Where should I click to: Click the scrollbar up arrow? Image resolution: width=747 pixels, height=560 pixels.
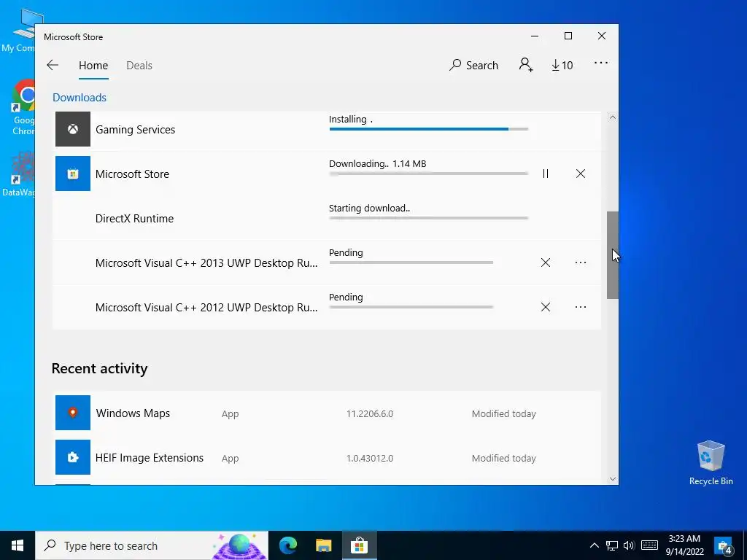[613, 117]
